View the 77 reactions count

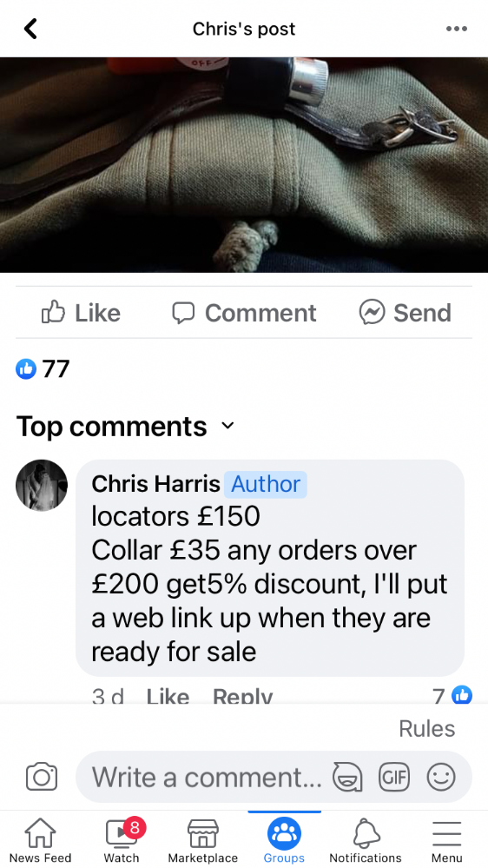[43, 368]
